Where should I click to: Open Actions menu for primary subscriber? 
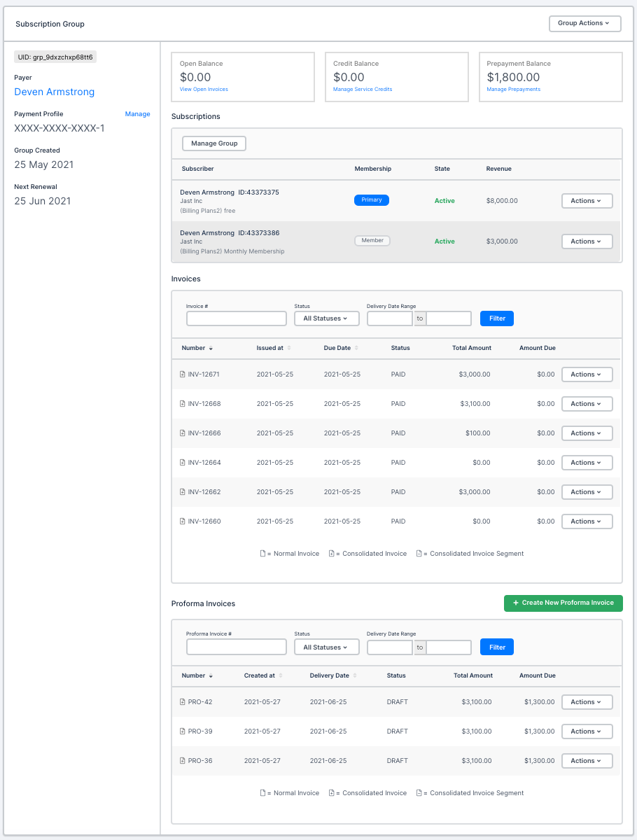click(x=587, y=201)
